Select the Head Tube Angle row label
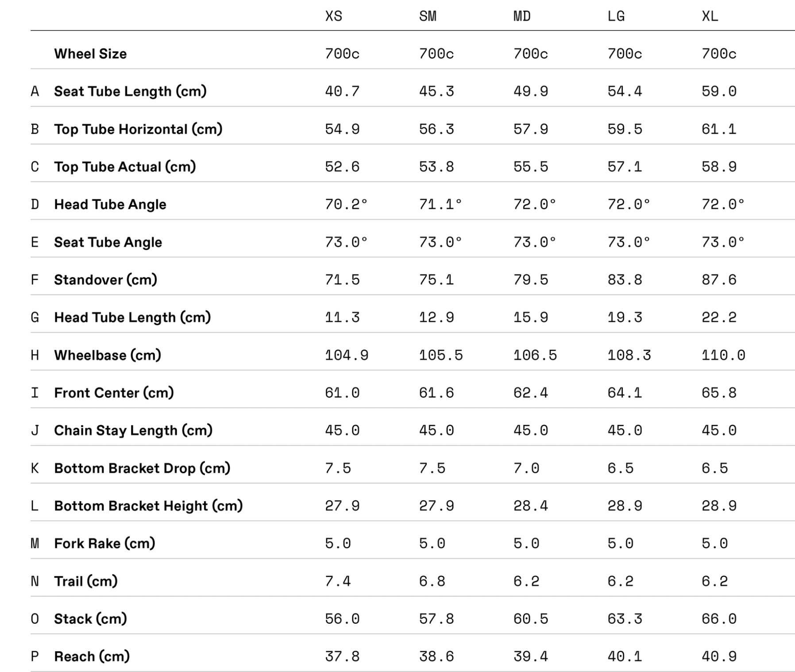Image resolution: width=795 pixels, height=672 pixels. pyautogui.click(x=110, y=205)
